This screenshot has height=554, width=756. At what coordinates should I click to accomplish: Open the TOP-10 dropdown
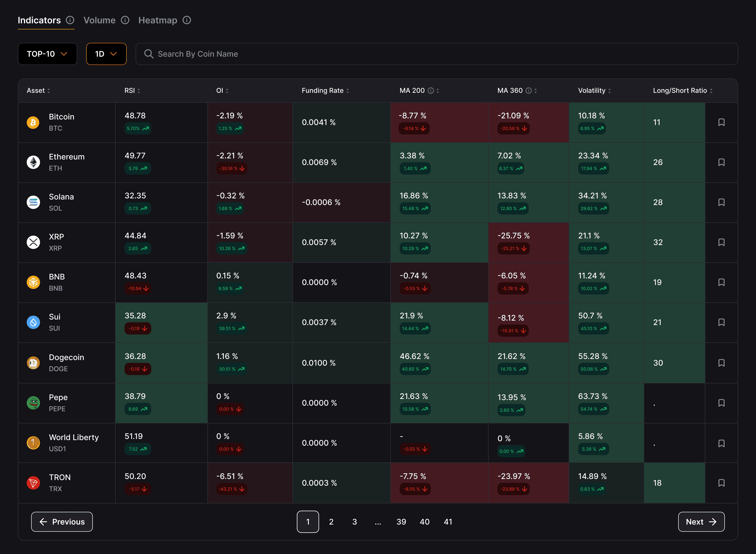point(47,54)
